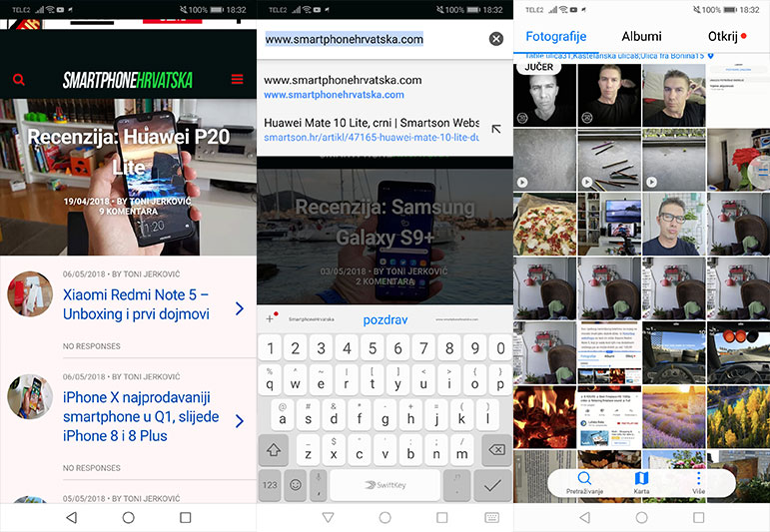Tap the battery indicator in first phone status bar
The image size is (770, 532).
217,9
